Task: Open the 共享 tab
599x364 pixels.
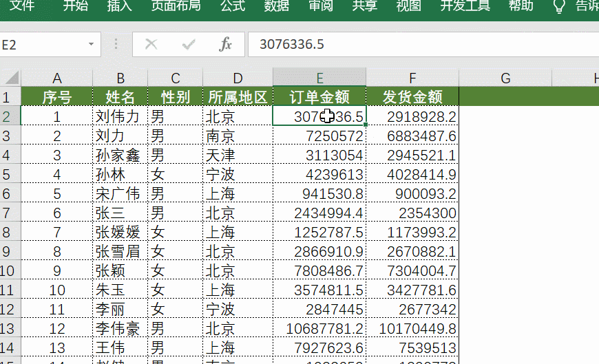Action: (x=364, y=6)
